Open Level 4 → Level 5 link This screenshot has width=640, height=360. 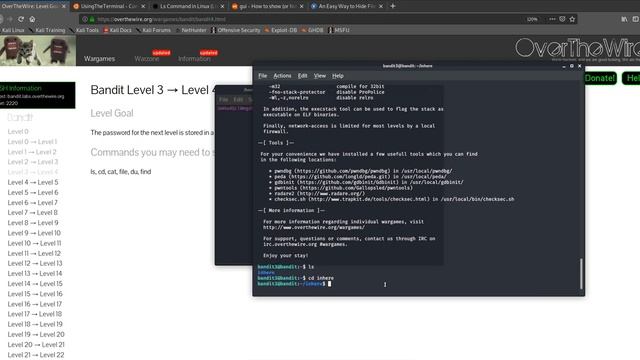pyautogui.click(x=33, y=182)
